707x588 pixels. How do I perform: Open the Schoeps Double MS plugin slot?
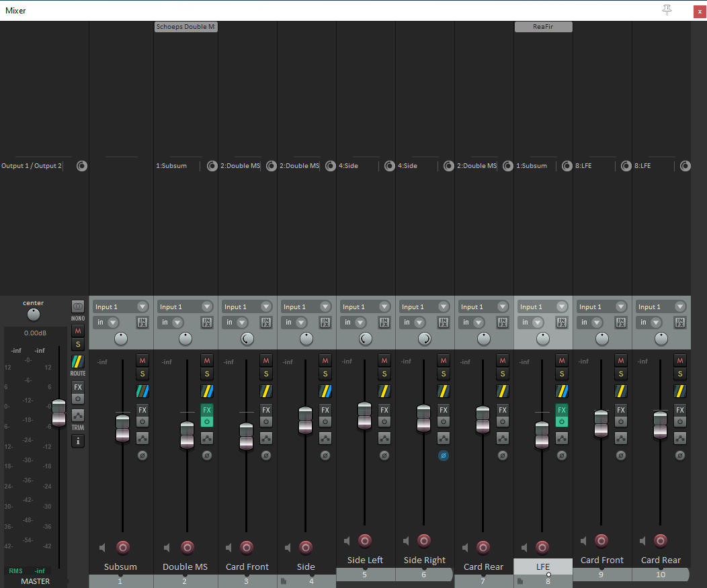[x=186, y=27]
